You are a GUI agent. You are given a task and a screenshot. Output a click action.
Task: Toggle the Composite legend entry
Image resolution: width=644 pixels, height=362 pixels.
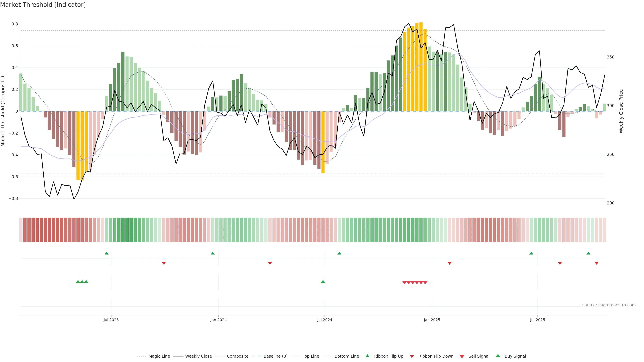coord(237,356)
